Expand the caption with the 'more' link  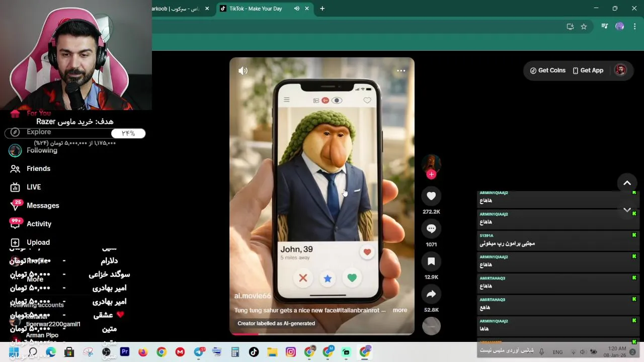tap(400, 310)
